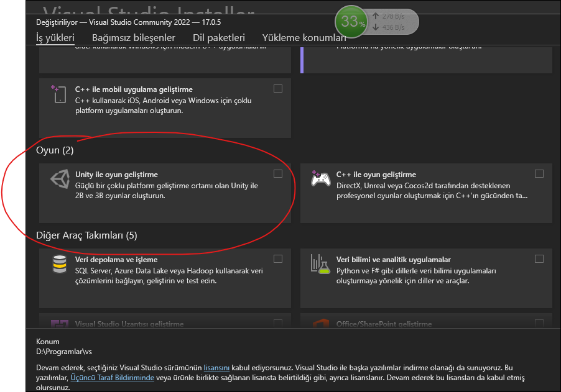Enable Unity ile oyun geliştirme checkbox
Viewport: 561px width, 392px height.
tap(278, 174)
